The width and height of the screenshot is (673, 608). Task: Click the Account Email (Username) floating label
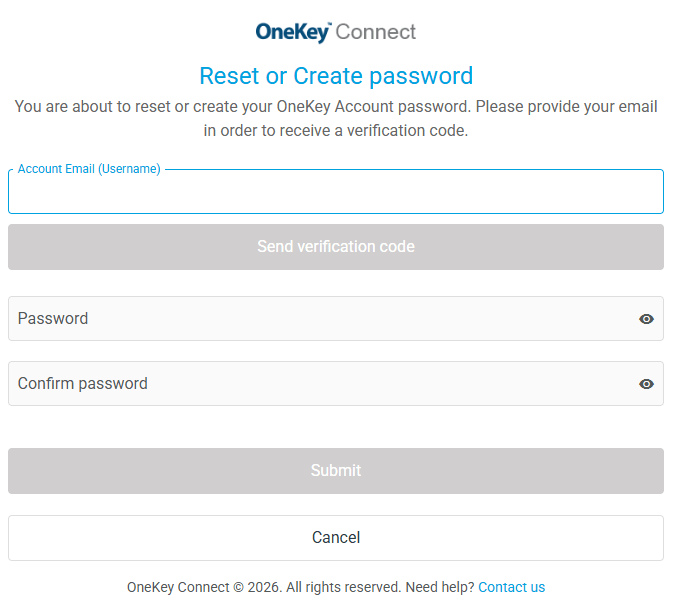tap(89, 169)
